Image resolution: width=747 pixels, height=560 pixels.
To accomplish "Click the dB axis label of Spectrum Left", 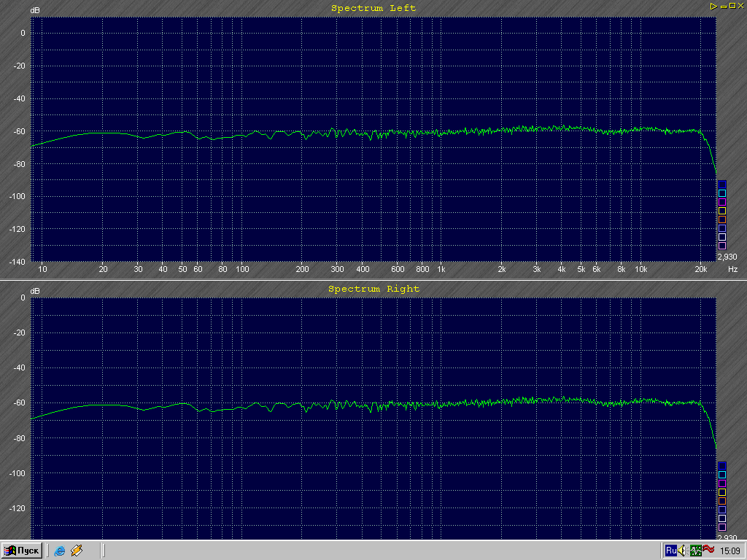I will point(36,11).
